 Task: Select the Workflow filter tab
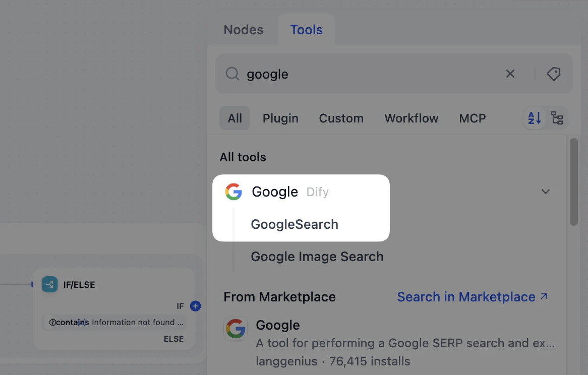(411, 118)
